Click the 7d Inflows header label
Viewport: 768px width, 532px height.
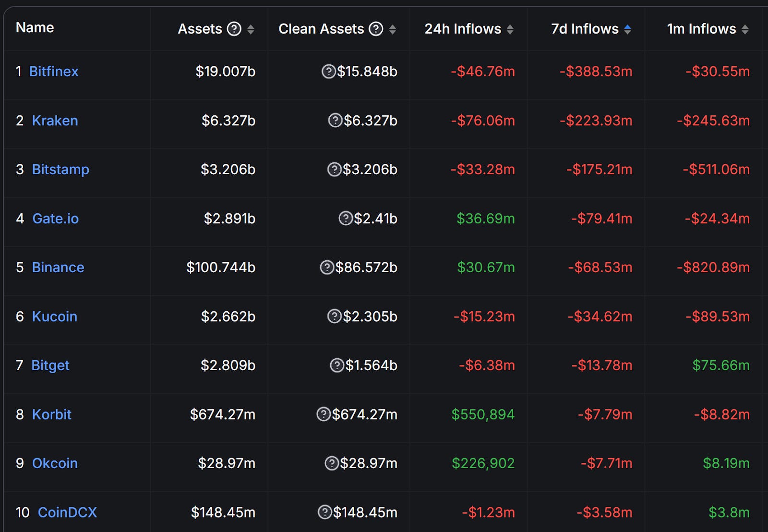[585, 29]
